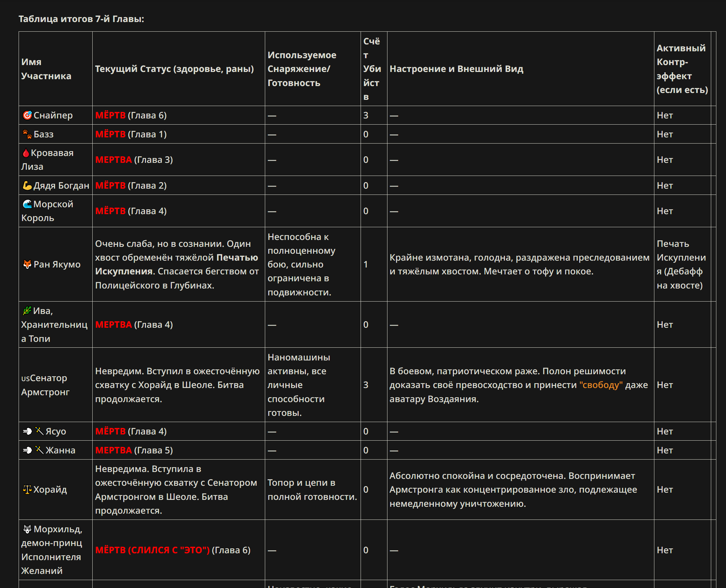Click Хорайд's status Невредима. Вступила в схватку
Viewport: 726px width, 588px height.
tap(176, 489)
